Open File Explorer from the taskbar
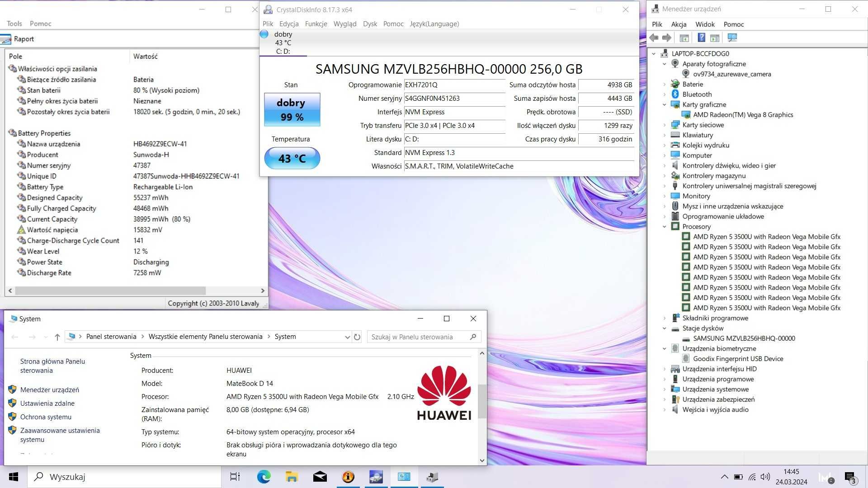This screenshot has width=868, height=488. click(x=292, y=477)
